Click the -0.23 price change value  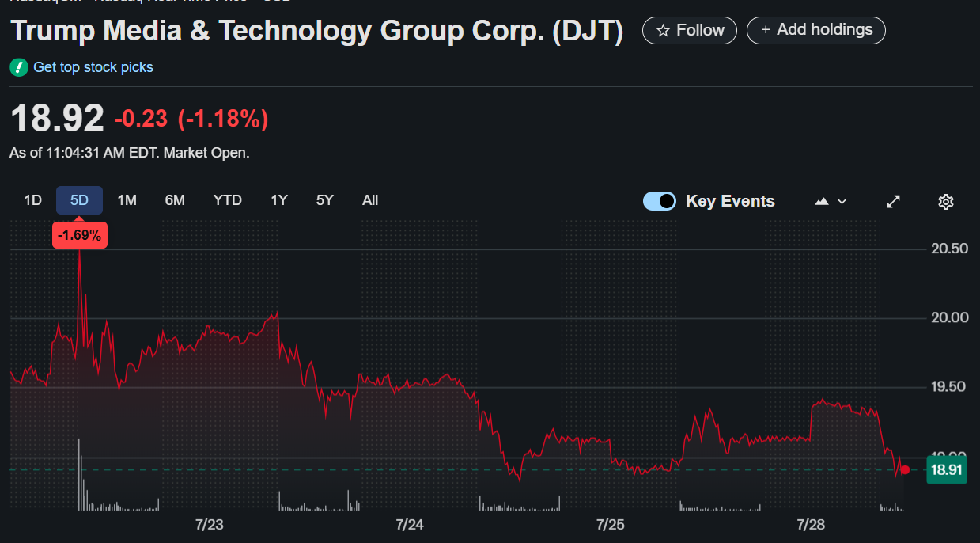coord(141,119)
